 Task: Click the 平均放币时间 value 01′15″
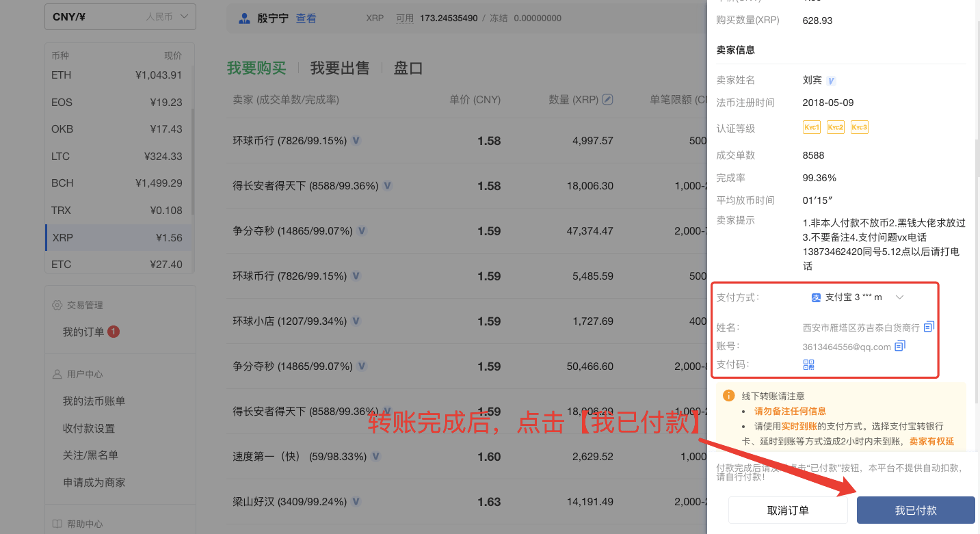click(x=817, y=200)
